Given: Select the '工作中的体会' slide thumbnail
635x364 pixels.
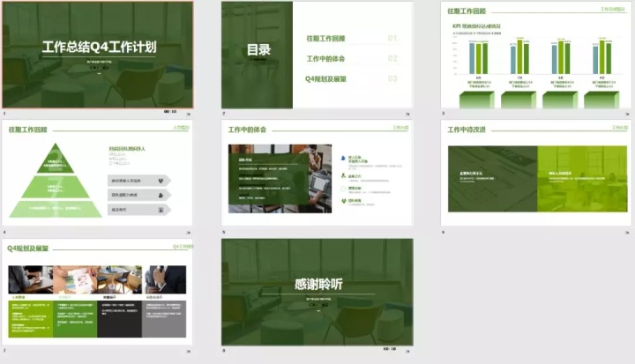Looking at the screenshot, I should coord(317,173).
